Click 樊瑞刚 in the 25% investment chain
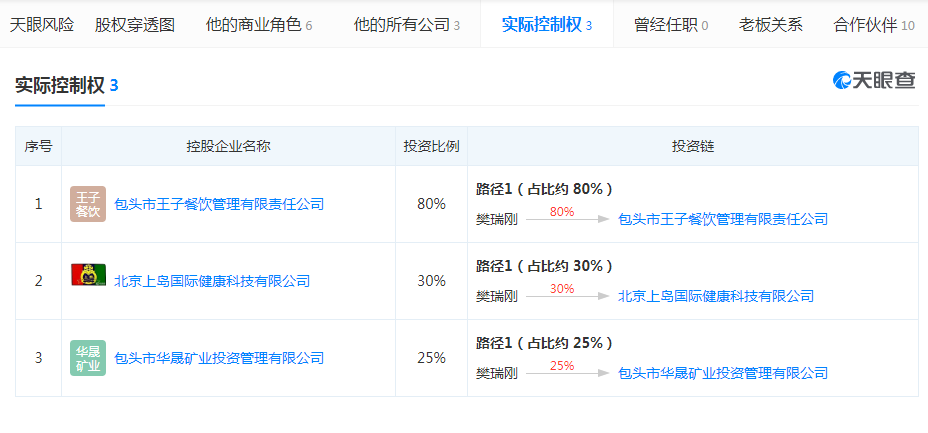The image size is (928, 433). pos(497,373)
